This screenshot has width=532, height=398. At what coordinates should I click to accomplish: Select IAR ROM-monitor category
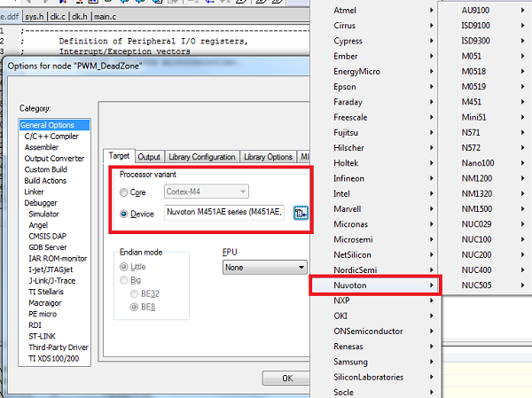click(58, 259)
